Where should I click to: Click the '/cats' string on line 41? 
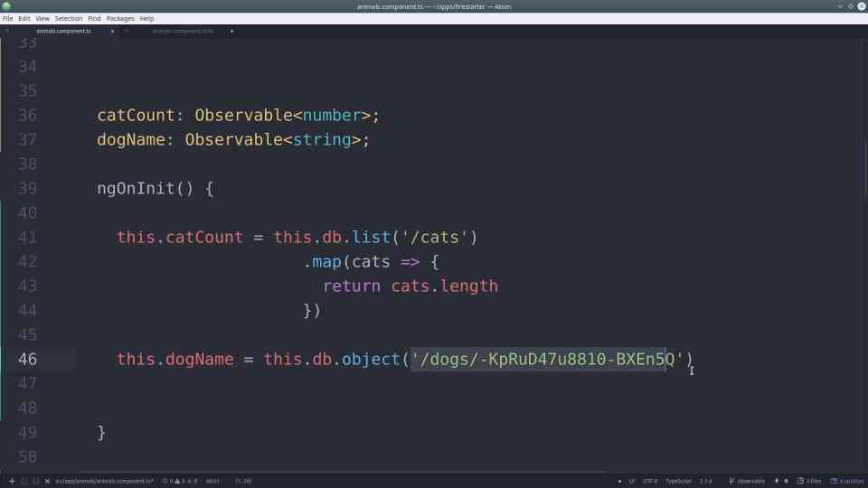click(435, 237)
